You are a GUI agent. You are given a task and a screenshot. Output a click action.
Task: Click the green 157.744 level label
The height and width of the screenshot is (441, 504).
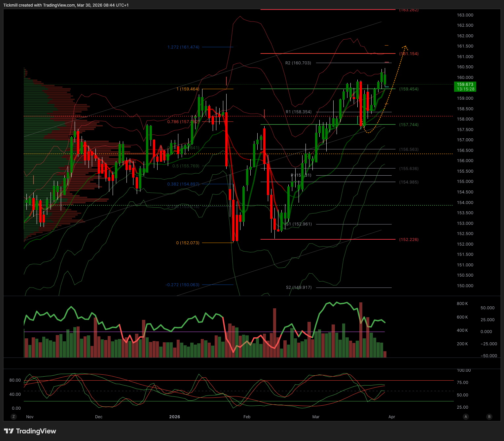(x=409, y=125)
